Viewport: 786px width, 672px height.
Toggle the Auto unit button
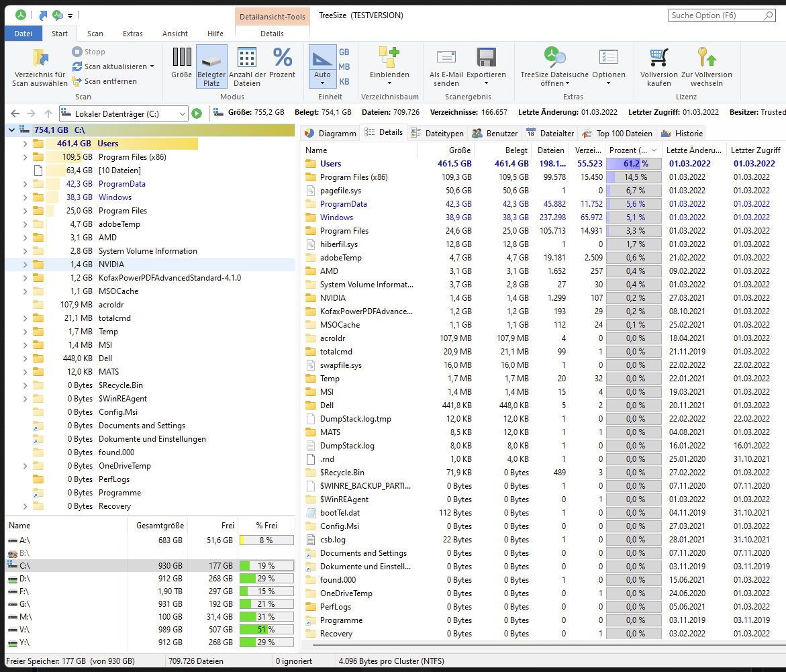click(322, 66)
